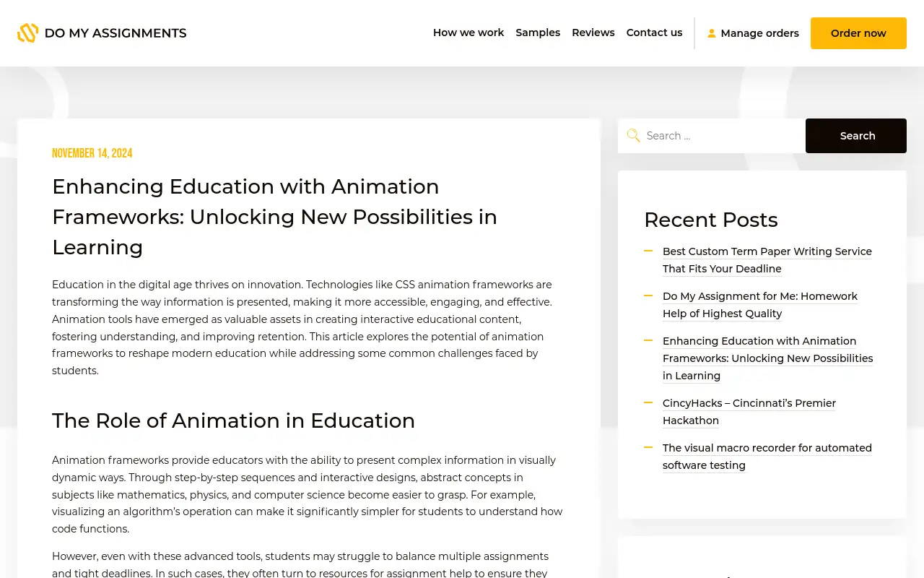Go to the Reviews page
The height and width of the screenshot is (578, 924).
click(593, 33)
